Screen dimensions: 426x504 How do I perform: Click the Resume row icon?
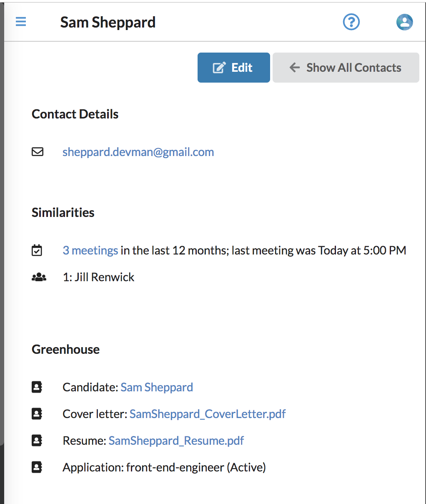pos(37,441)
